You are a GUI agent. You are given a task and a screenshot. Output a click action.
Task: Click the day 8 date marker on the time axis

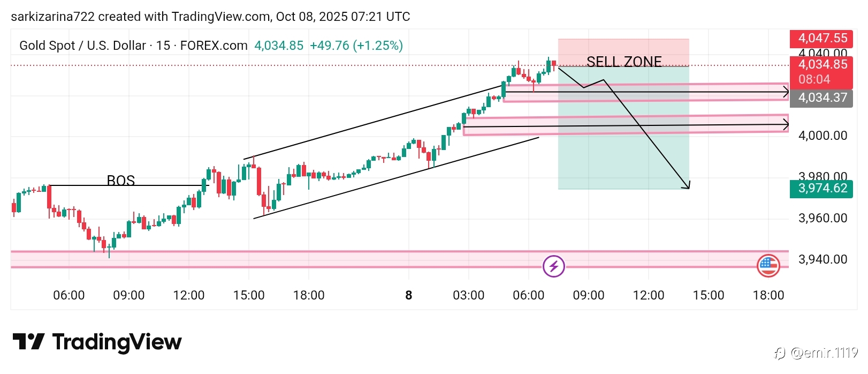pos(409,295)
